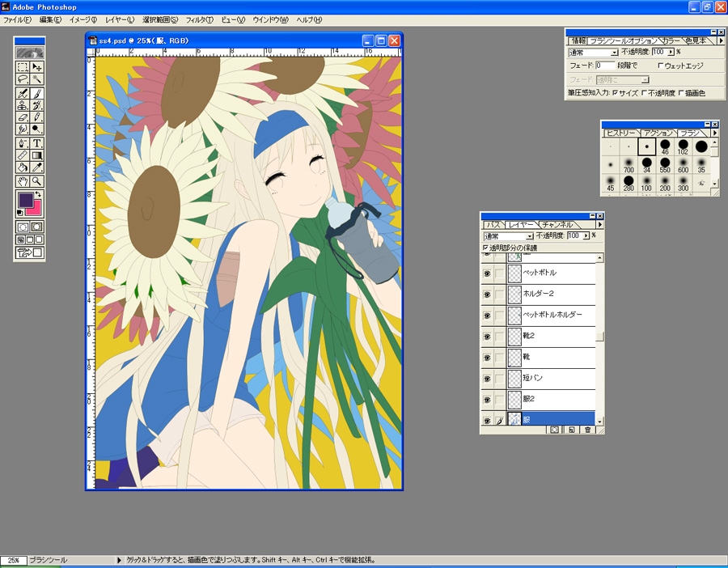Viewport: 728px width, 568px height.
Task: Select the Eraser tool
Action: (x=23, y=117)
